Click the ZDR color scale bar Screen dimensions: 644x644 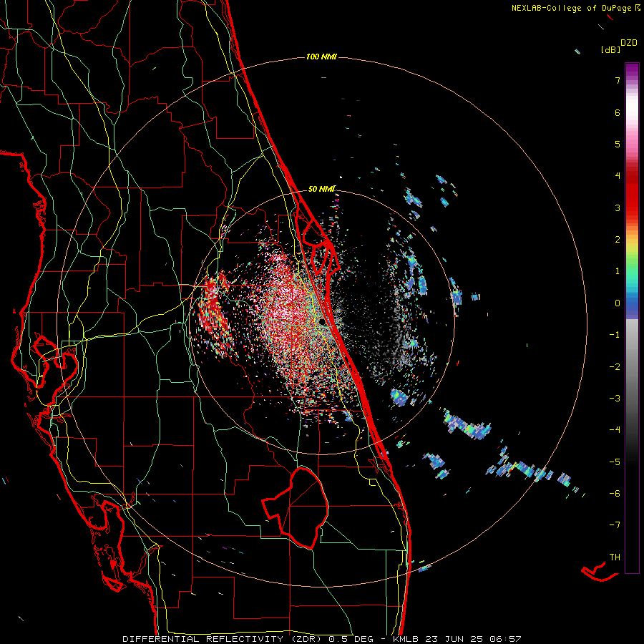click(x=632, y=318)
